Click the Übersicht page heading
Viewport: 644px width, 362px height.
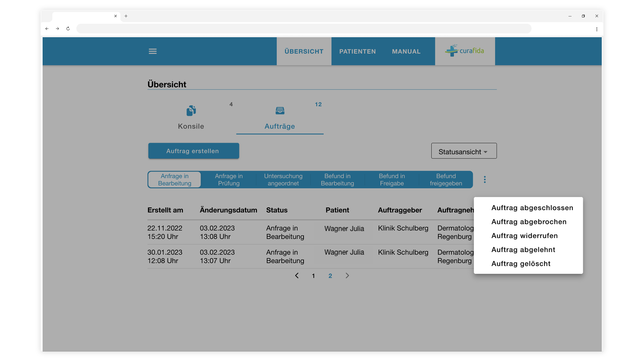(167, 84)
